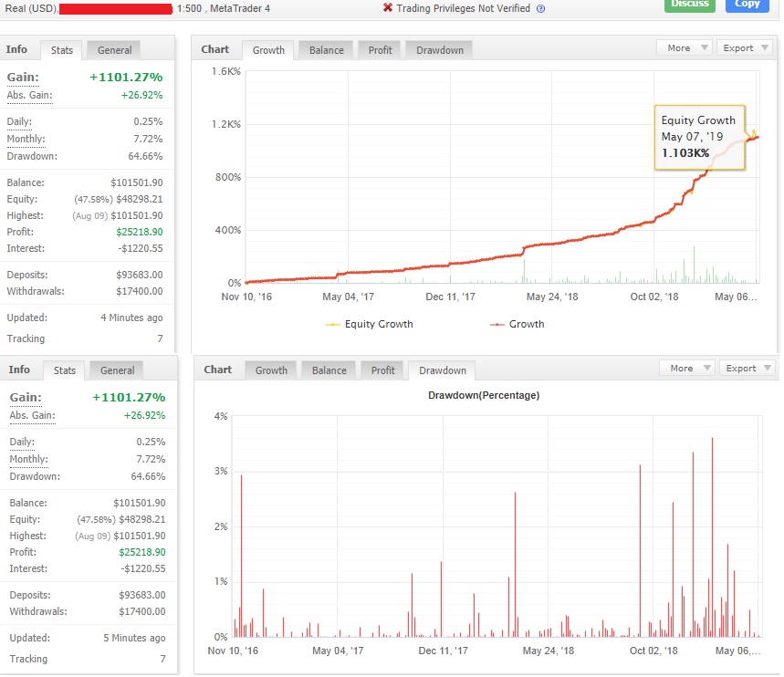Open the General tab in the upper Info panel
The image size is (784, 677).
[114, 50]
